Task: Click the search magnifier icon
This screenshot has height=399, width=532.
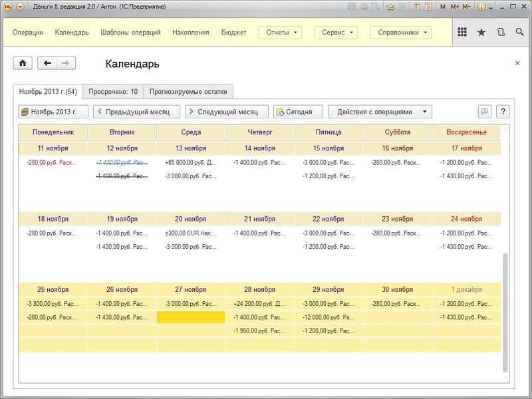Action: pyautogui.click(x=519, y=32)
